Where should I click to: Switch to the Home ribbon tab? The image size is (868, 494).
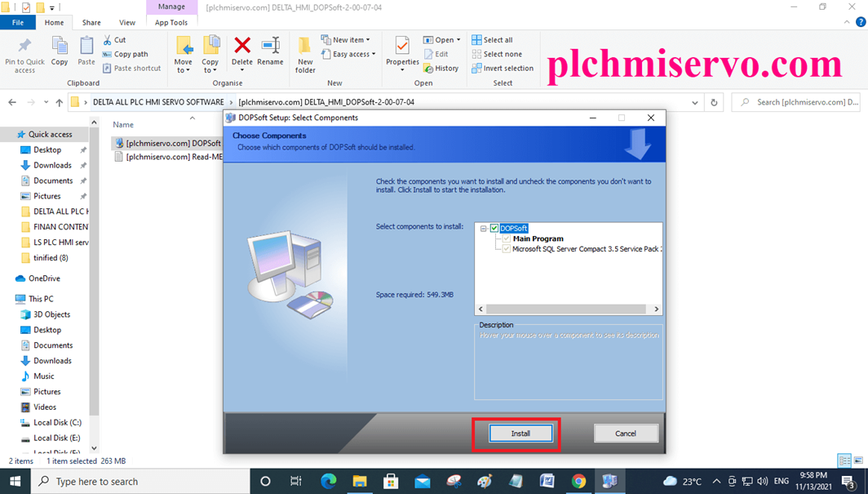pyautogui.click(x=54, y=23)
